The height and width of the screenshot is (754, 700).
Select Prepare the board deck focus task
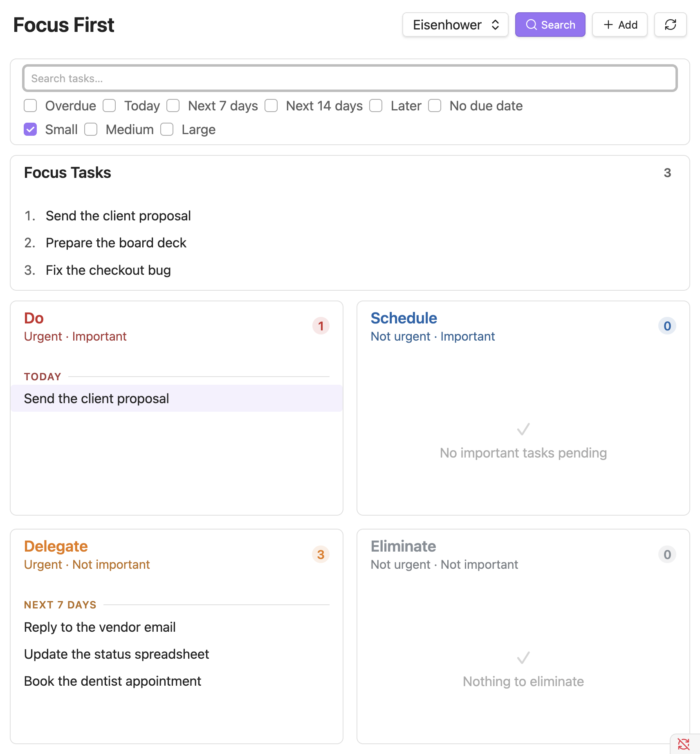[x=116, y=243]
